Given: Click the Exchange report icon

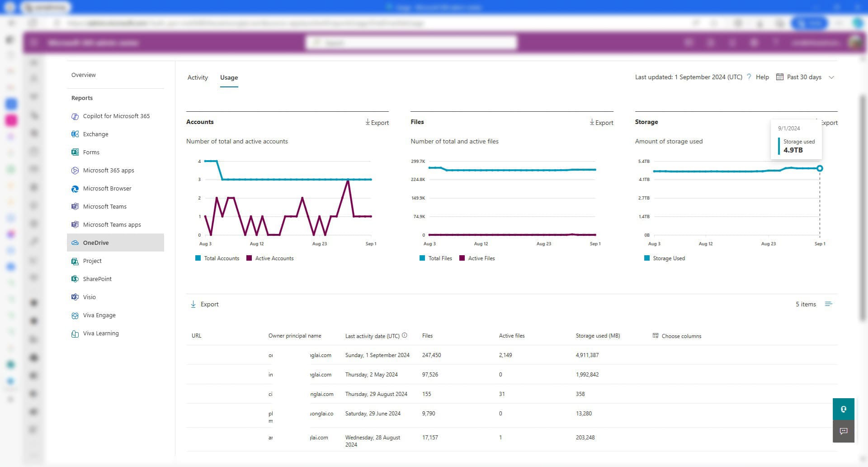Looking at the screenshot, I should [x=75, y=134].
